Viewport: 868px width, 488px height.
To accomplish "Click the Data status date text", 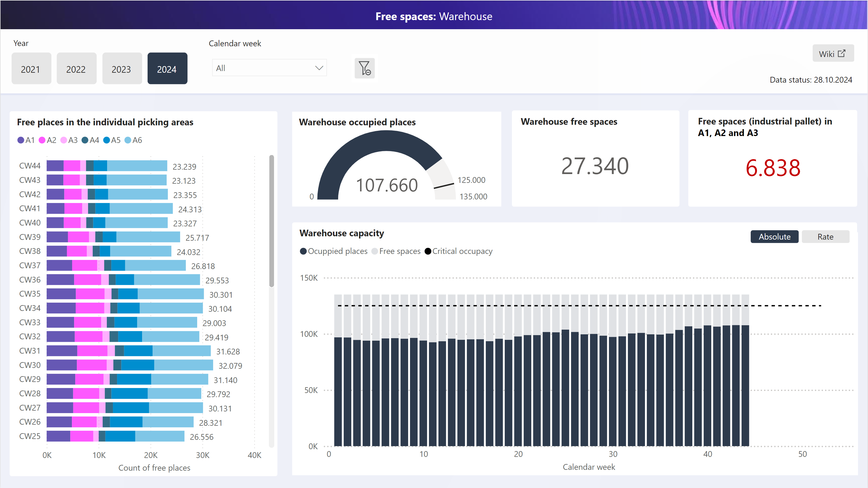I will click(x=811, y=80).
